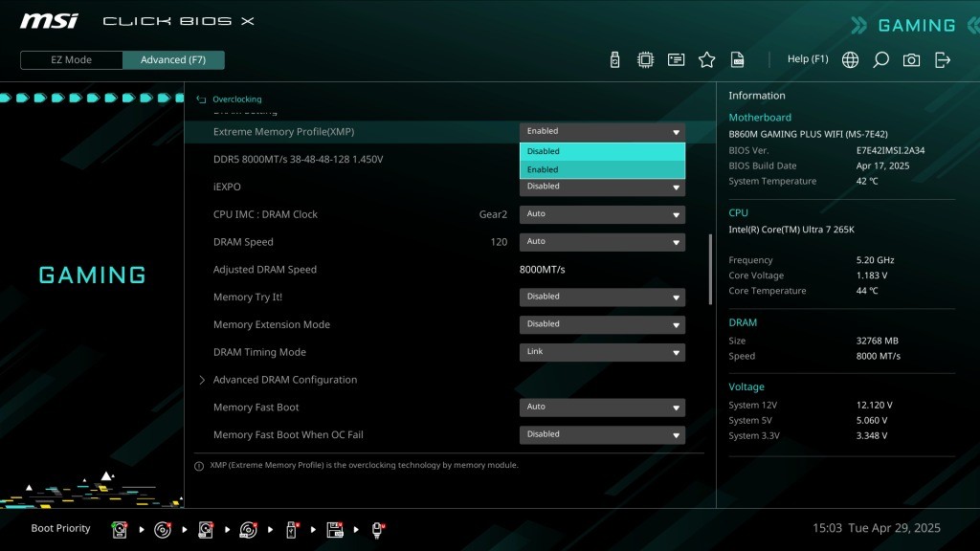Choose Enabled option in XMP dropdown list
Viewport: 980px width, 551px height.
pyautogui.click(x=602, y=170)
